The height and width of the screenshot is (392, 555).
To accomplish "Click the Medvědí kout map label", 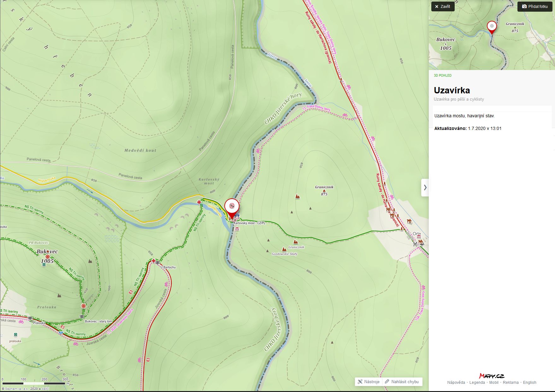I will click(x=140, y=150).
